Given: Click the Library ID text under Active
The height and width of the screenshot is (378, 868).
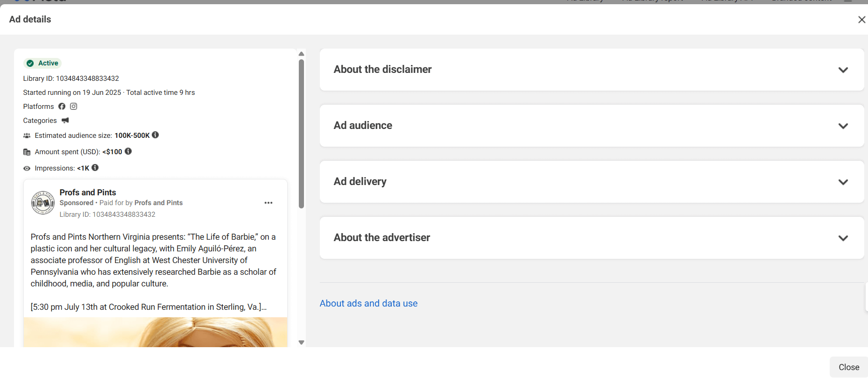Looking at the screenshot, I should coord(71,78).
